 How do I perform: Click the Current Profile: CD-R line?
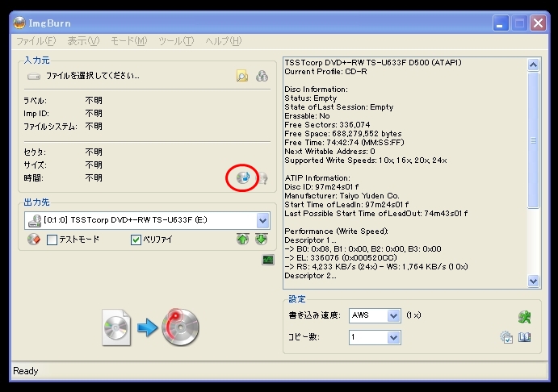point(326,72)
